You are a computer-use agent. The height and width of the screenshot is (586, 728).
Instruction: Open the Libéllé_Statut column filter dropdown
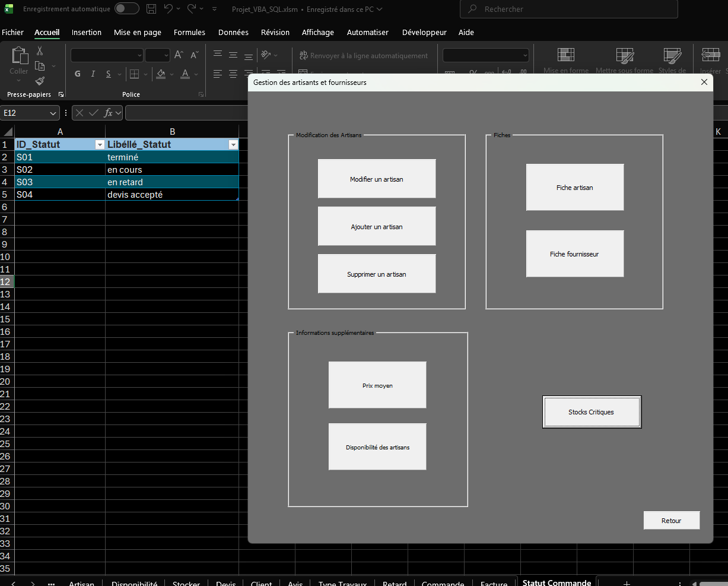233,145
